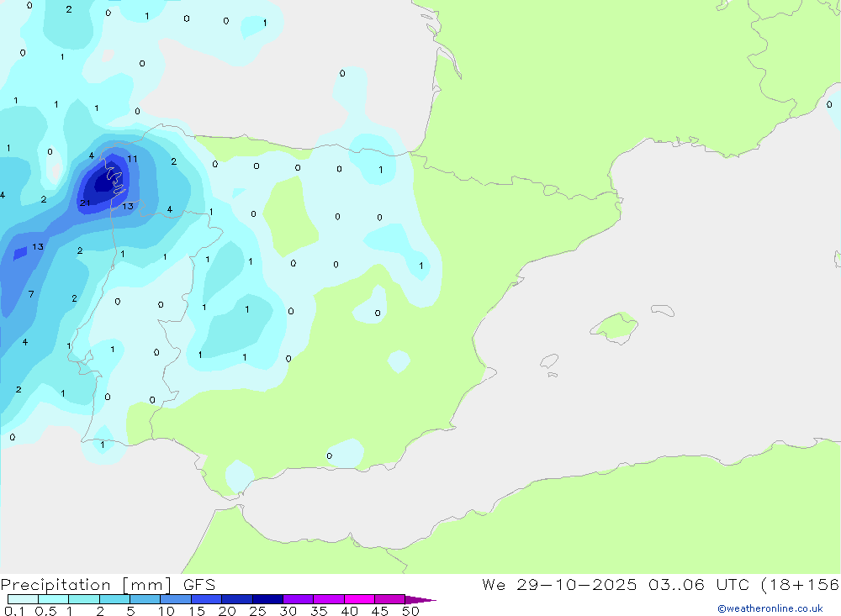The width and height of the screenshot is (841, 616).
Task: Click the 10–15 mm legend color swatch
Action: point(176,599)
